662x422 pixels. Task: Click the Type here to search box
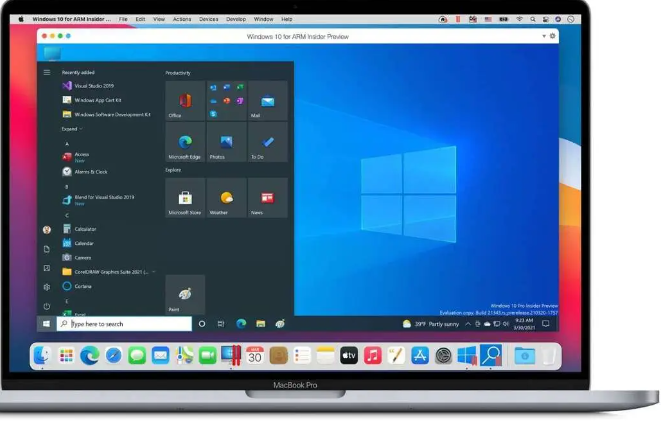click(x=124, y=324)
